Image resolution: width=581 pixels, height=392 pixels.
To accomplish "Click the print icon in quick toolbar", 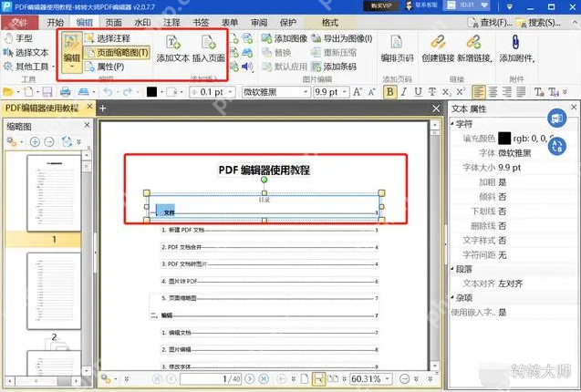I will tap(66, 92).
